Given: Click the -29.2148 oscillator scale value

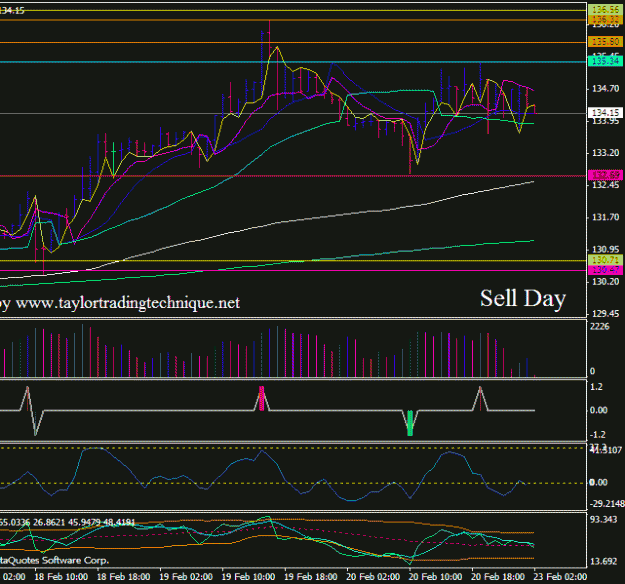Looking at the screenshot, I should 607,504.
